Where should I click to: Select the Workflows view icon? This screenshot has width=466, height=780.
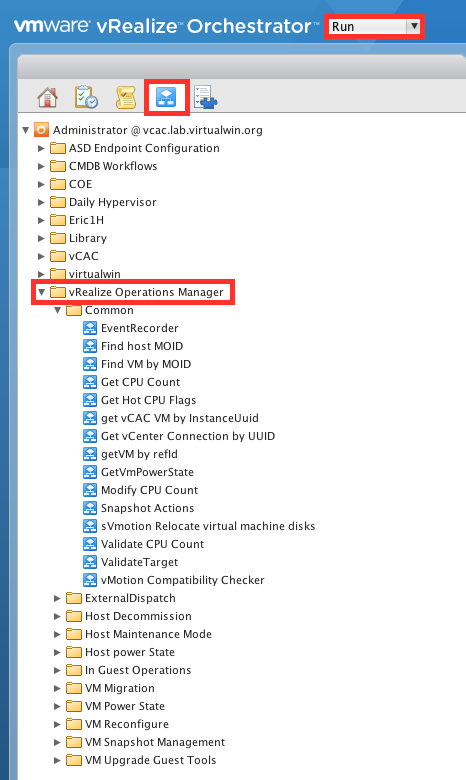pos(166,97)
